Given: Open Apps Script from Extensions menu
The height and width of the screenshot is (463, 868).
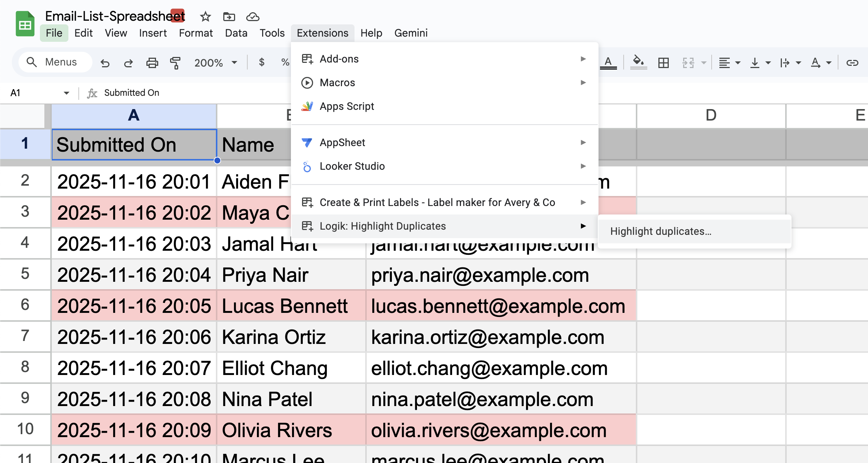Looking at the screenshot, I should 347,107.
